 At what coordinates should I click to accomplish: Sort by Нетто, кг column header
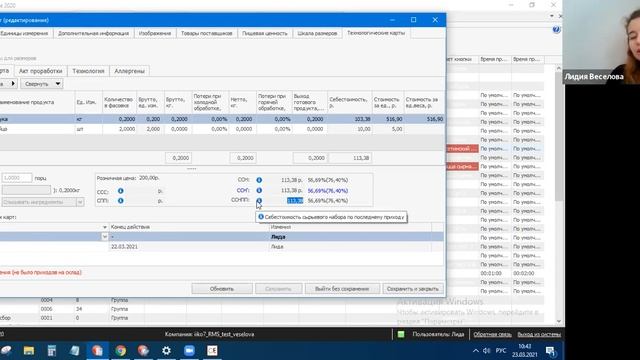243,102
